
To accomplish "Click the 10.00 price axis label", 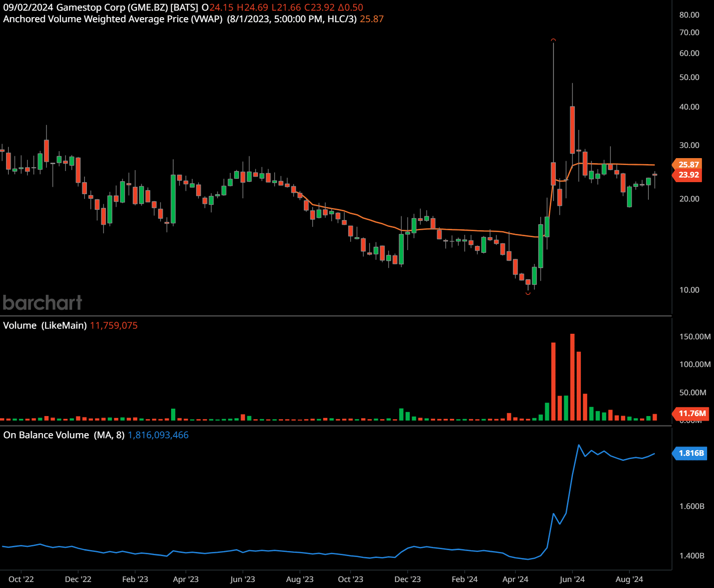I will click(x=689, y=290).
